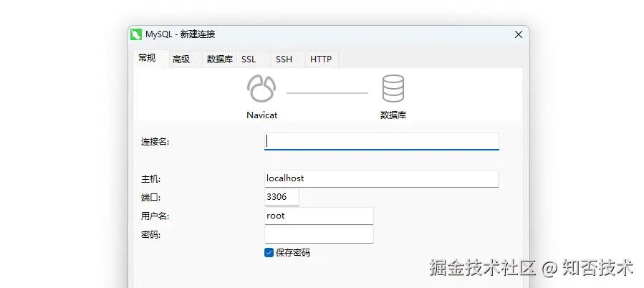Screen dimensions: 644x288
Task: Click the 端口 label
Action: (150, 198)
